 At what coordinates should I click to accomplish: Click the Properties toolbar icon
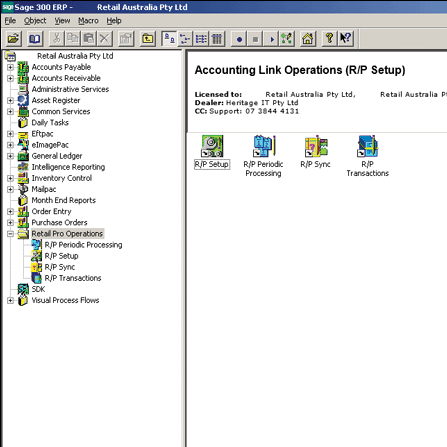click(x=126, y=39)
